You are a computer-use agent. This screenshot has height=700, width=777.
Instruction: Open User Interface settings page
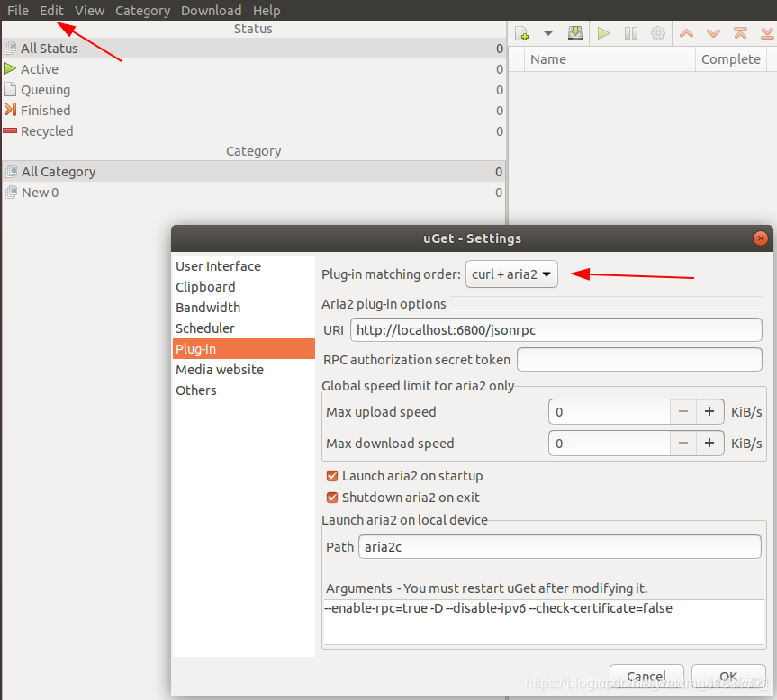pyautogui.click(x=243, y=266)
